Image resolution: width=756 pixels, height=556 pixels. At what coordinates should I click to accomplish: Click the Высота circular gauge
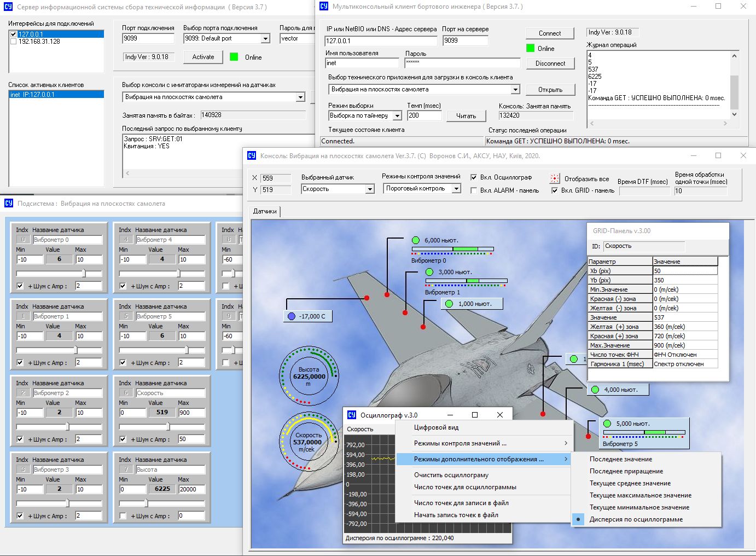[x=309, y=376]
